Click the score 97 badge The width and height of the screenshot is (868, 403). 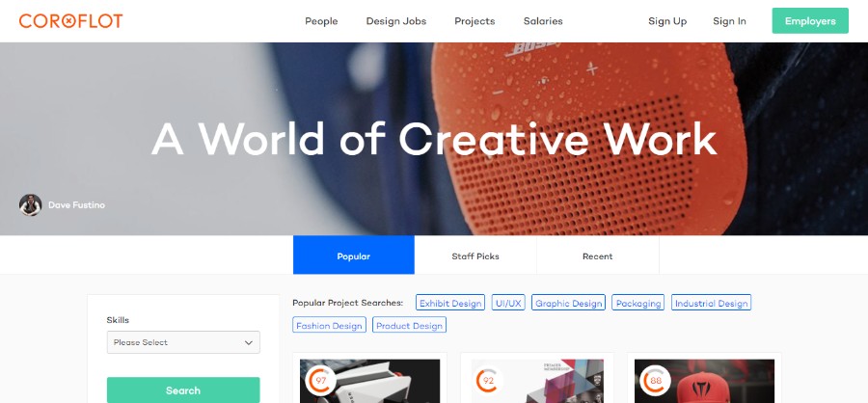[x=320, y=380]
